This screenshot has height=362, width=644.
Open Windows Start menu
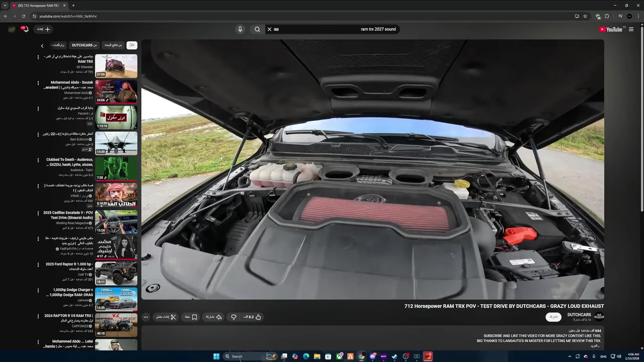pyautogui.click(x=216, y=356)
